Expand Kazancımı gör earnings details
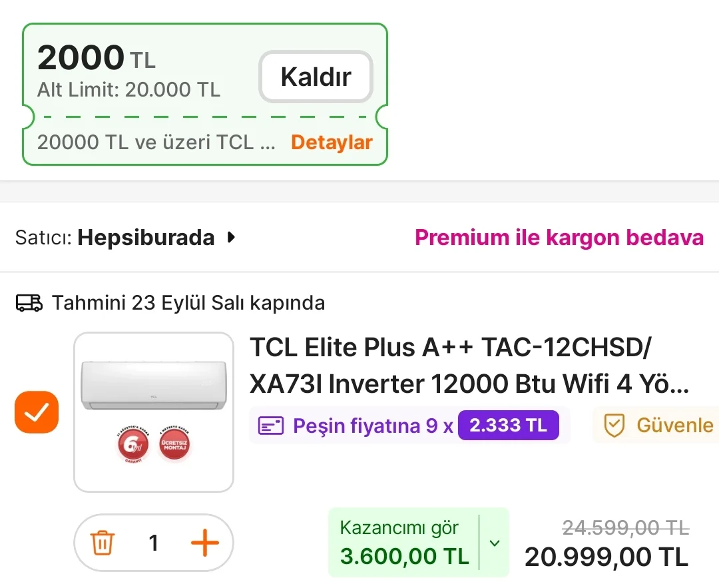This screenshot has width=719, height=588. click(399, 527)
